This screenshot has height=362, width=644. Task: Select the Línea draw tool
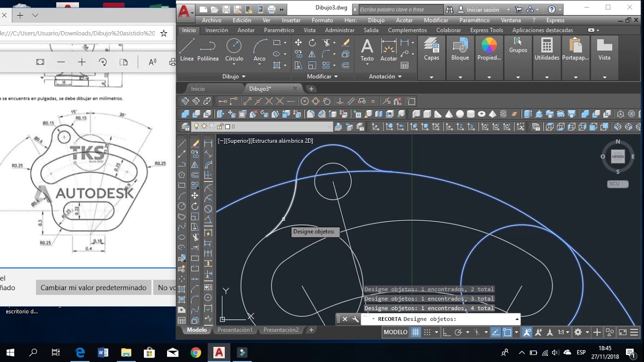[x=187, y=50]
